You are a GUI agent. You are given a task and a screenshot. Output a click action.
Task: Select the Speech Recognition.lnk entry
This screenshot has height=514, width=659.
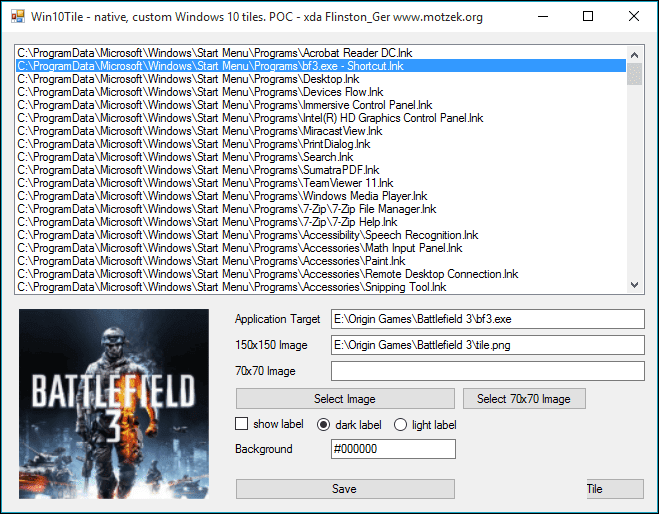321,235
